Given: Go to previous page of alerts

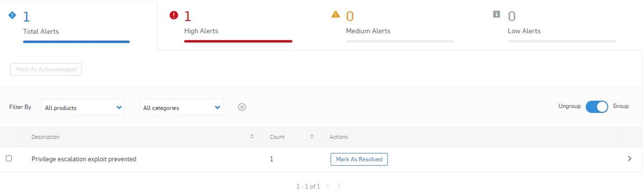Looking at the screenshot, I should coord(328,186).
